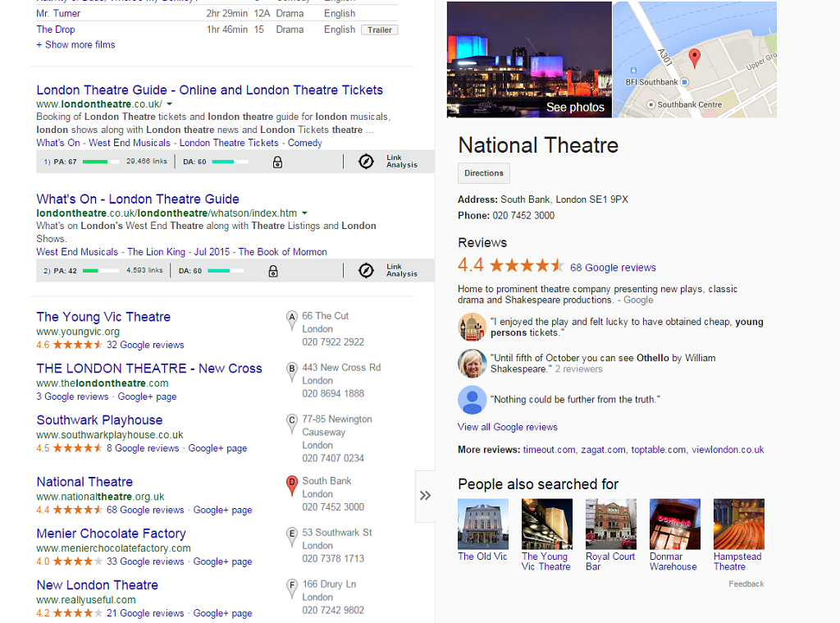
Task: Click the blue default user avatar
Action: coord(472,400)
